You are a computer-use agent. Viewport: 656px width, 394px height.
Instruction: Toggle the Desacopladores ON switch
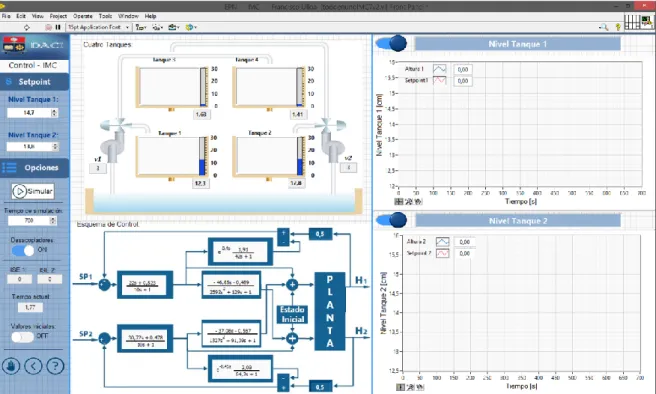coord(23,250)
